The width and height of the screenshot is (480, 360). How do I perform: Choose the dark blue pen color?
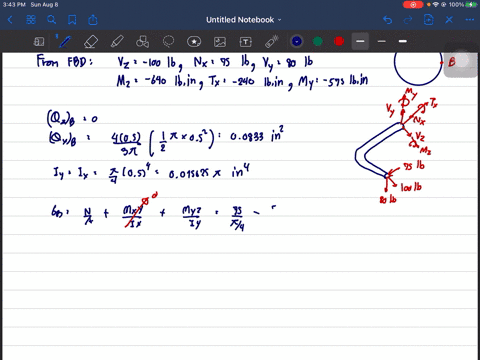click(x=297, y=41)
